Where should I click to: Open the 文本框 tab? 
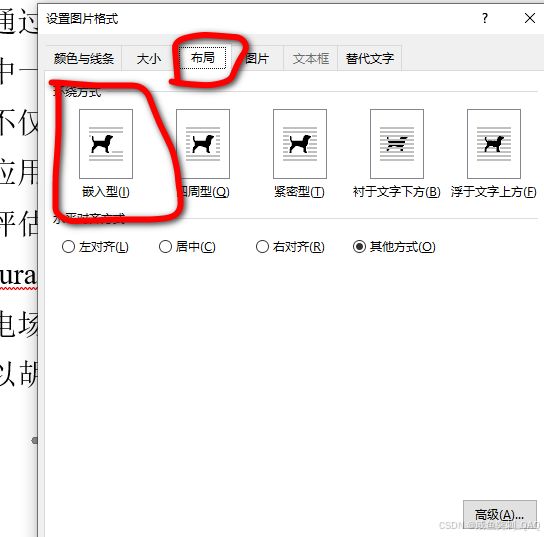[311, 58]
